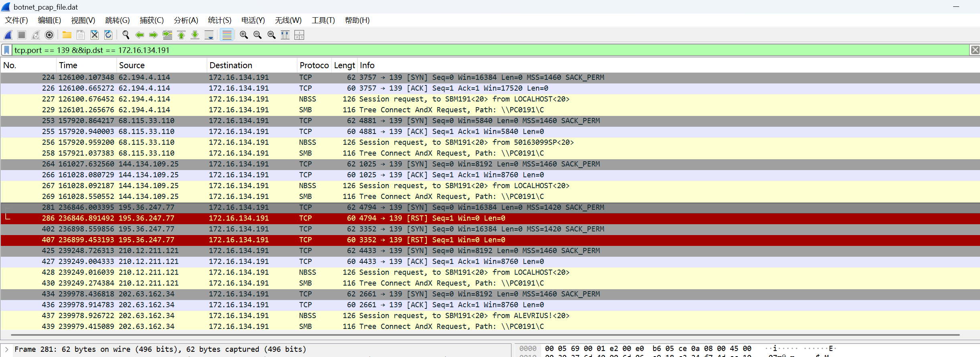This screenshot has width=980, height=357.
Task: Sort by the Protocol column header
Action: (314, 65)
